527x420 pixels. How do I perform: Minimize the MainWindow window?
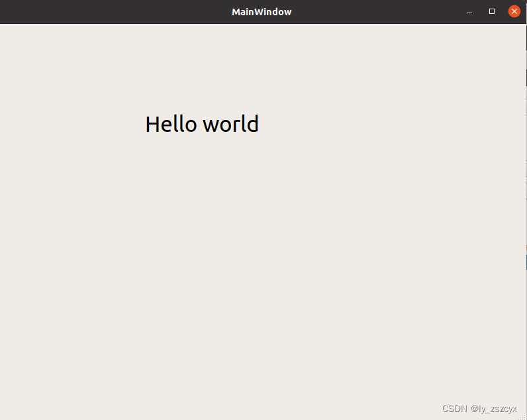(x=469, y=12)
